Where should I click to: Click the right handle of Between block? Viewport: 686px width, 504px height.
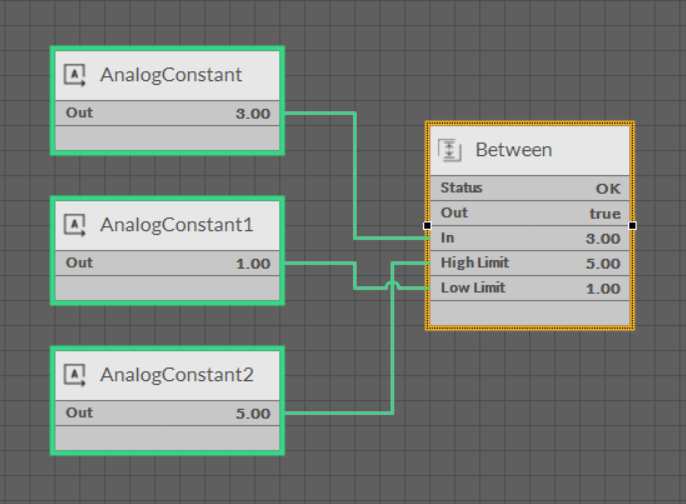pos(633,226)
